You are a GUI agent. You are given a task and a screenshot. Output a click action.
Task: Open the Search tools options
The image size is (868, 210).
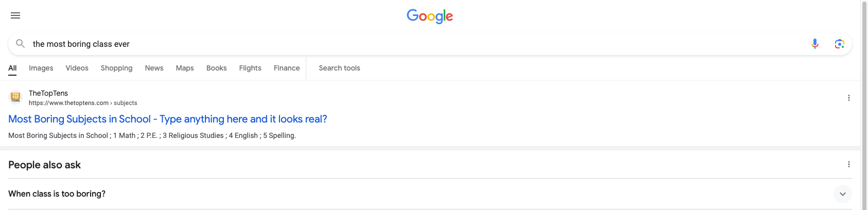coord(339,68)
